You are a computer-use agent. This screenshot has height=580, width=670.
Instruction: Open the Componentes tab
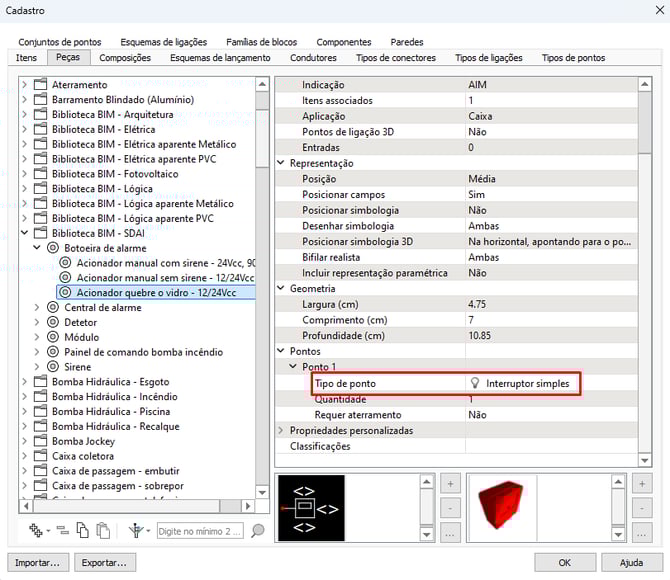(344, 42)
